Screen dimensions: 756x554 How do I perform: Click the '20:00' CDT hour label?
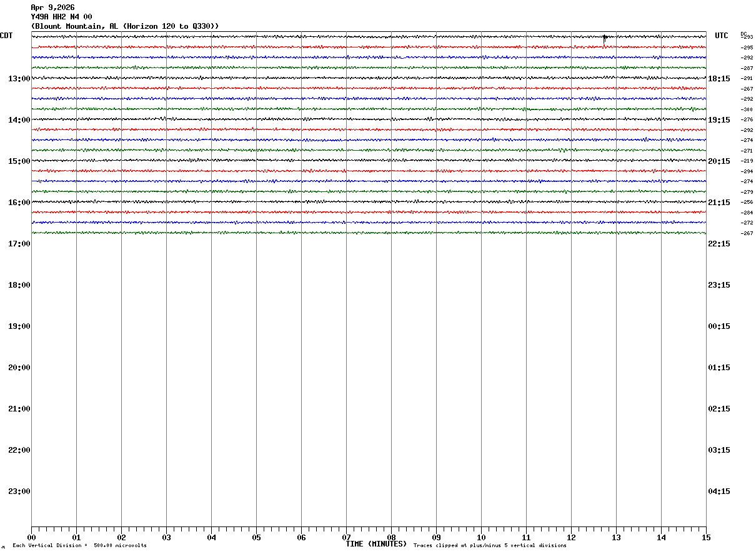19,367
